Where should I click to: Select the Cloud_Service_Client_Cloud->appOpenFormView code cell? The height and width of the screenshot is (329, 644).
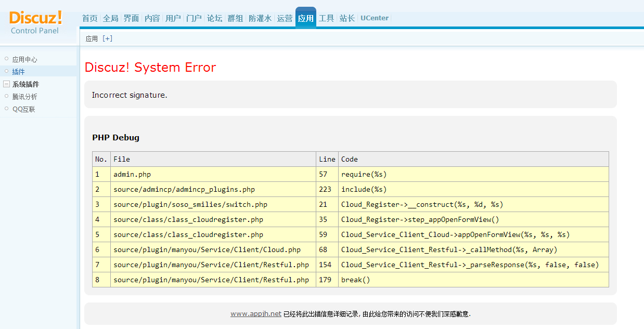coord(473,235)
